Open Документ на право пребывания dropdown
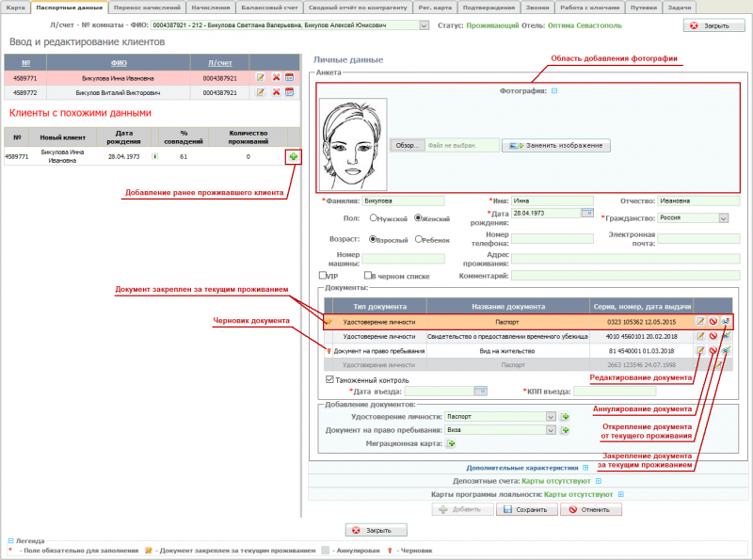 [x=552, y=429]
